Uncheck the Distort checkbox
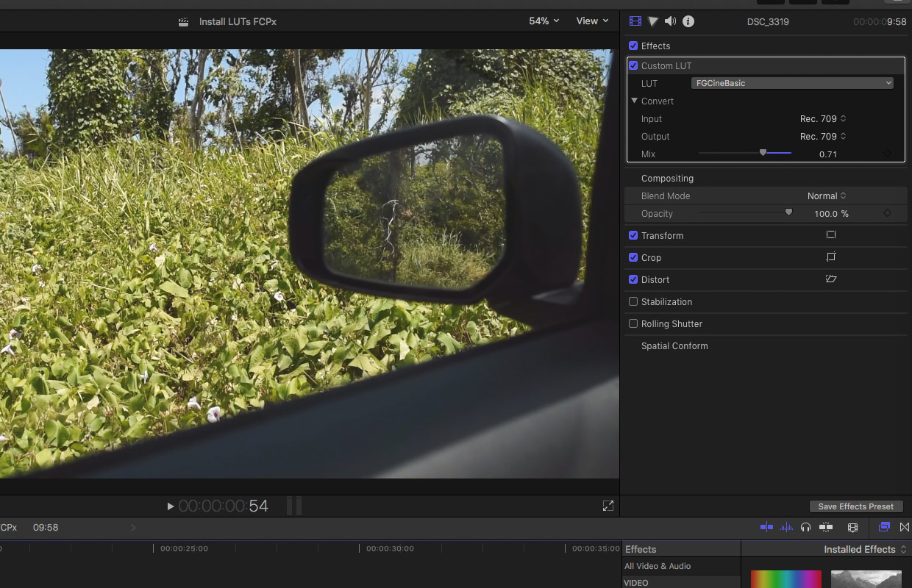 coord(633,279)
